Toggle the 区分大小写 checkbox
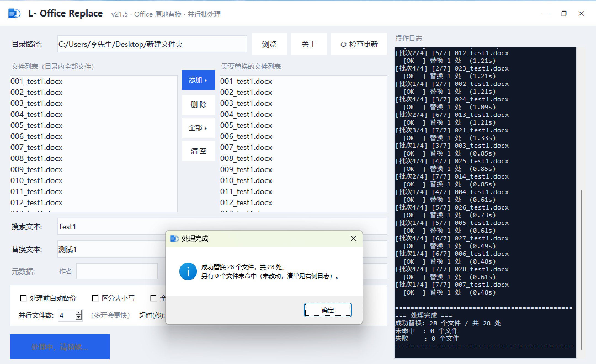This screenshot has width=596, height=364. click(95, 298)
